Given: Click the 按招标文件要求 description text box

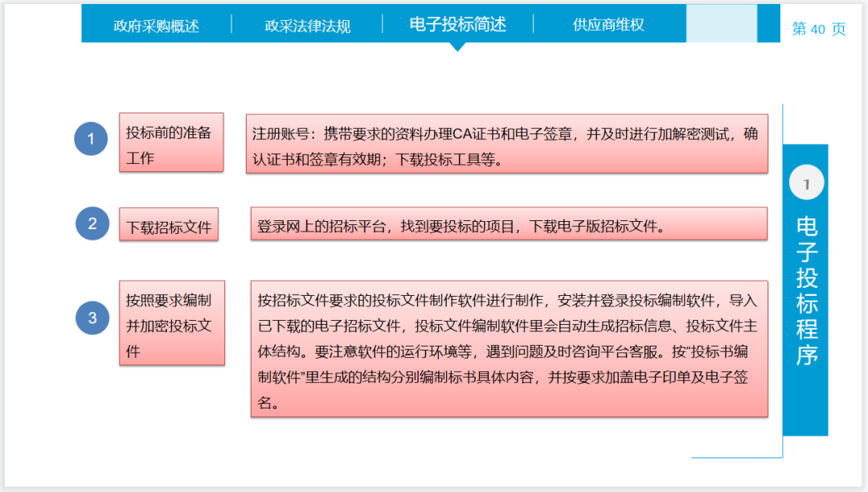Looking at the screenshot, I should pos(510,349).
